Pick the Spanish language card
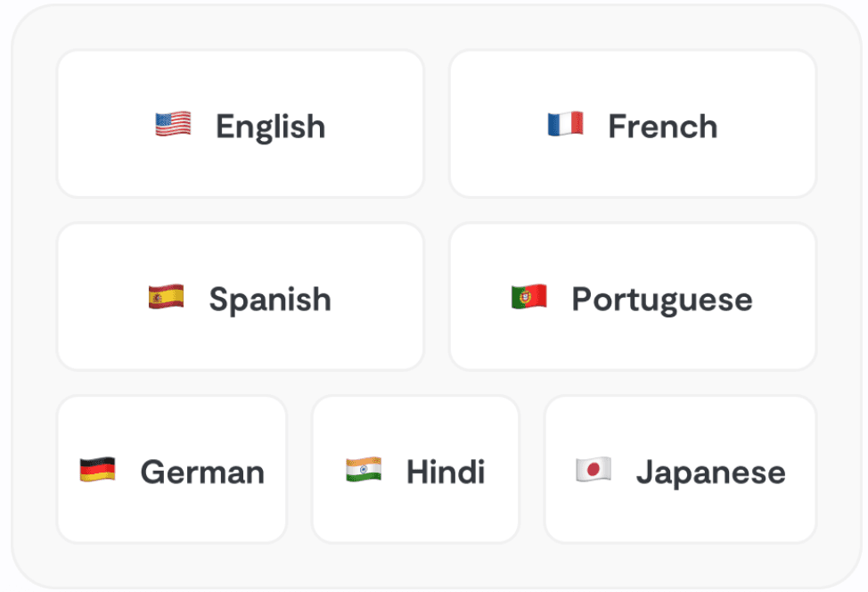The height and width of the screenshot is (592, 868). (241, 296)
